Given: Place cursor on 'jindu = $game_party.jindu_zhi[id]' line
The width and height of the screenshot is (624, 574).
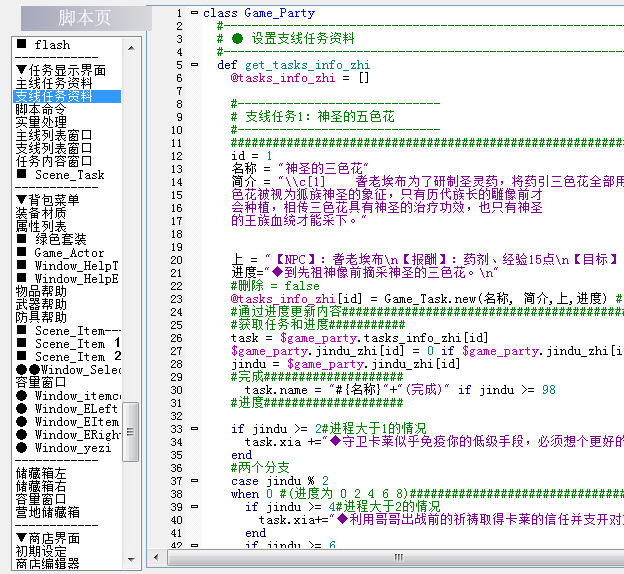Looking at the screenshot, I should [345, 364].
